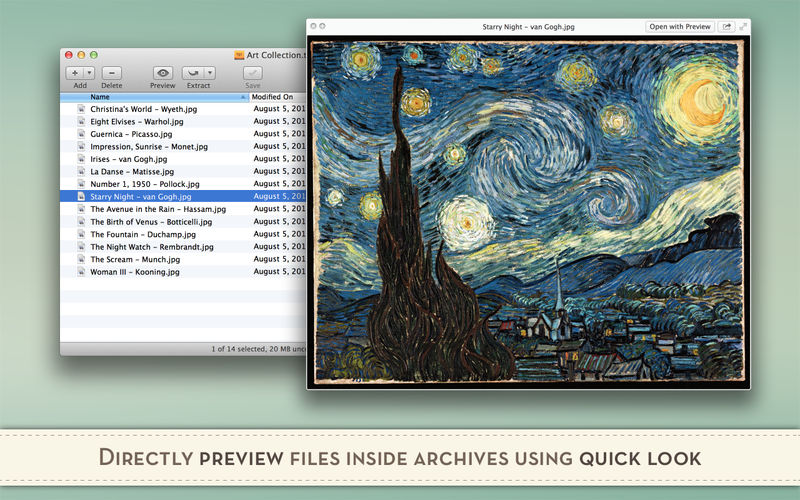Click the status bar selection text
This screenshot has width=800, height=500.
pyautogui.click(x=259, y=349)
